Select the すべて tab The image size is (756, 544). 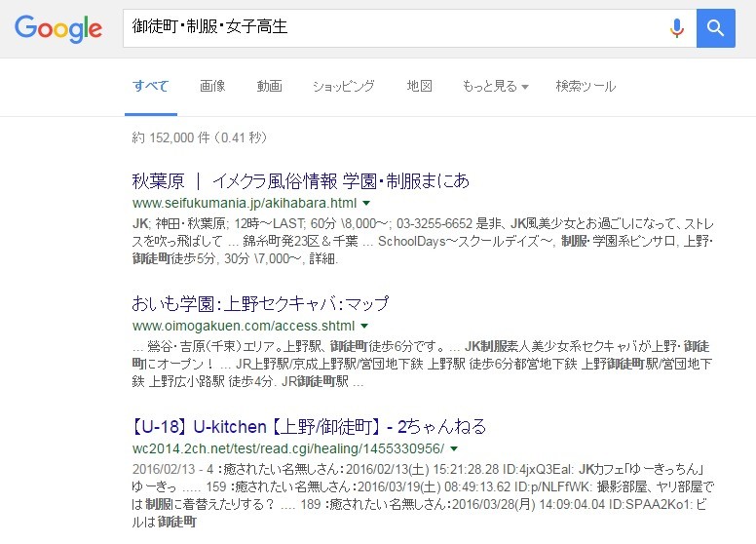pos(150,87)
